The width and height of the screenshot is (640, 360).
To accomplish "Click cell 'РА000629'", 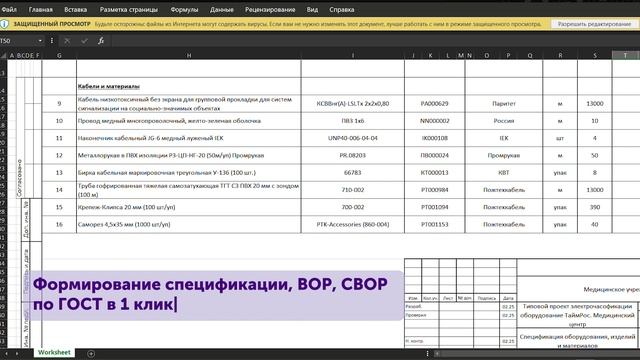I will pos(434,104).
